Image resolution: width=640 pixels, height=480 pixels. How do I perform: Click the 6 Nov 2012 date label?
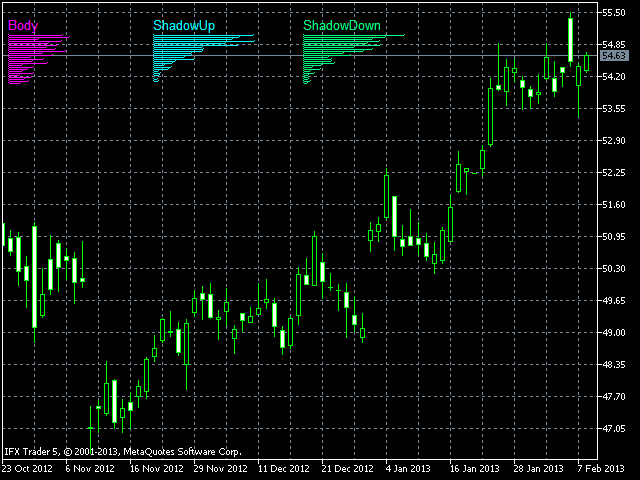pyautogui.click(x=90, y=469)
